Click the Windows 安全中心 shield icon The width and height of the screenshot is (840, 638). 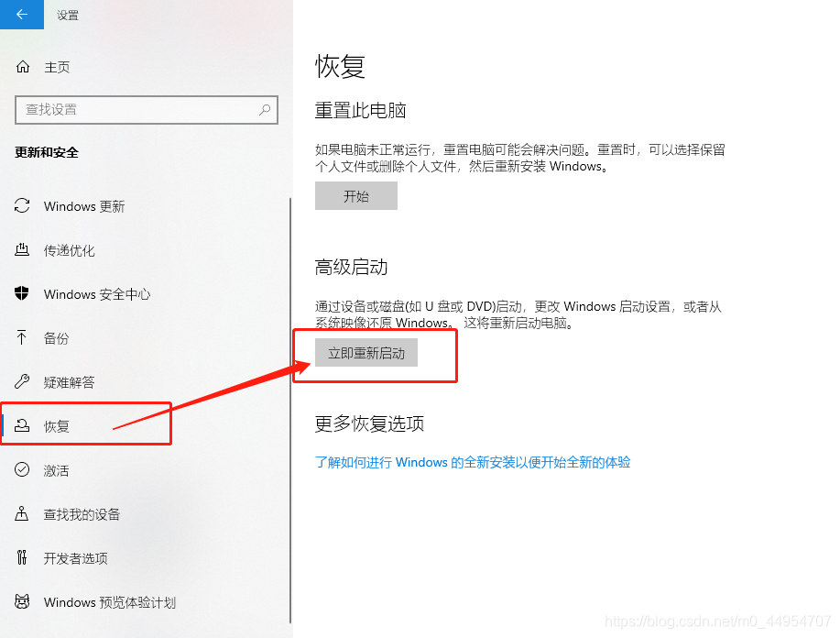[21, 293]
